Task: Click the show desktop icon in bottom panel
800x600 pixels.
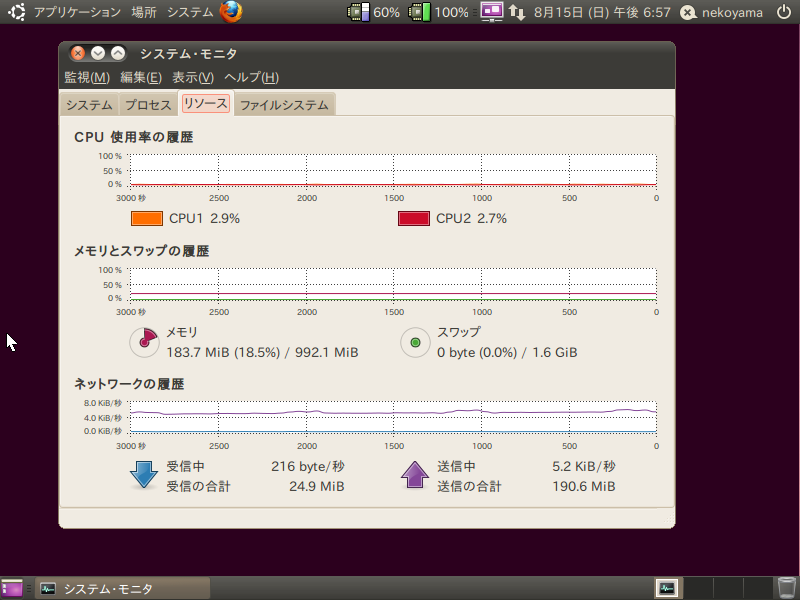Action: [x=12, y=589]
